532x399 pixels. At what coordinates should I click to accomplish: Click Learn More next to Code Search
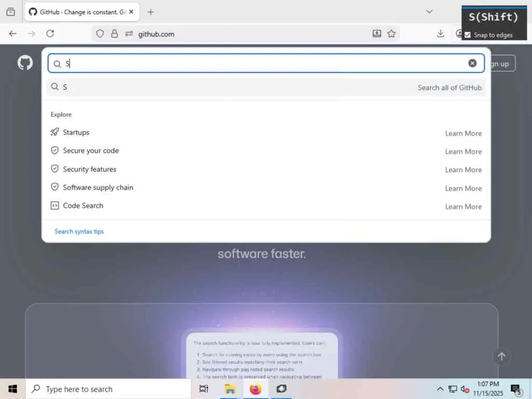click(463, 207)
